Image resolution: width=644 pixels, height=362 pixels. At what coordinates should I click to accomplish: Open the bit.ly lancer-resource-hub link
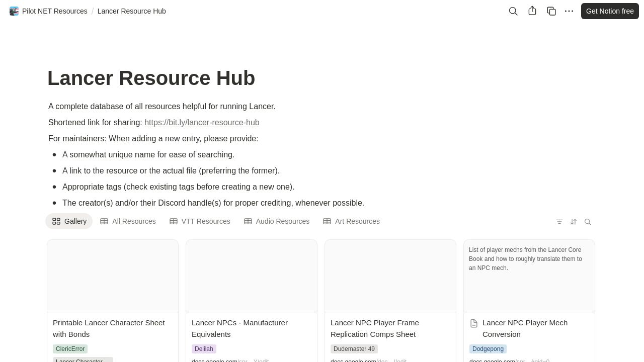coord(202,123)
